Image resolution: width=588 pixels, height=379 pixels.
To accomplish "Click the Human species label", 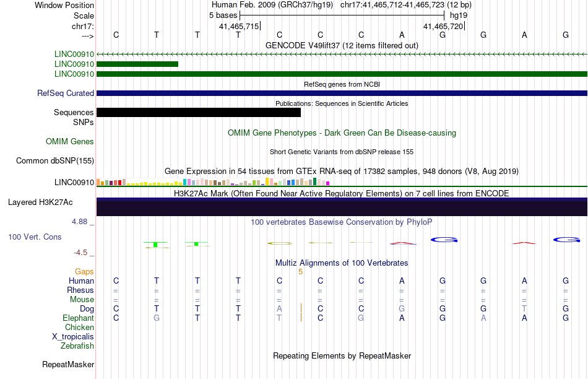I will 81,281.
